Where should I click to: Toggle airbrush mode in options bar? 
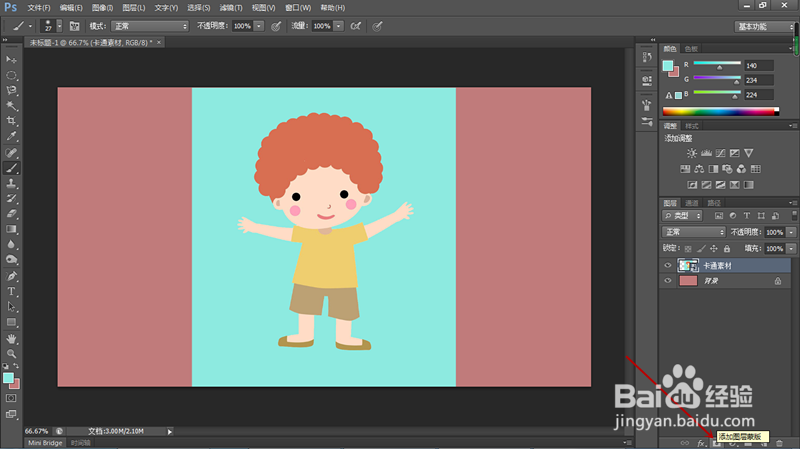point(356,26)
